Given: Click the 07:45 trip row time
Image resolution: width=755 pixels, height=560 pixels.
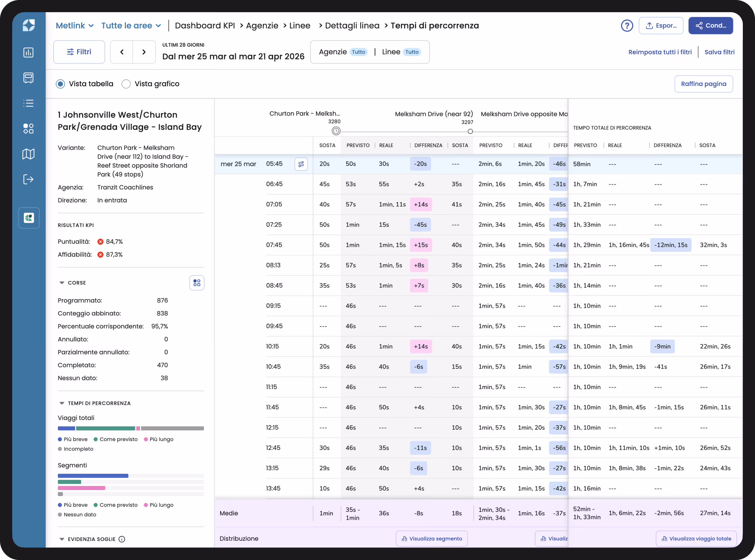Looking at the screenshot, I should click(x=274, y=245).
